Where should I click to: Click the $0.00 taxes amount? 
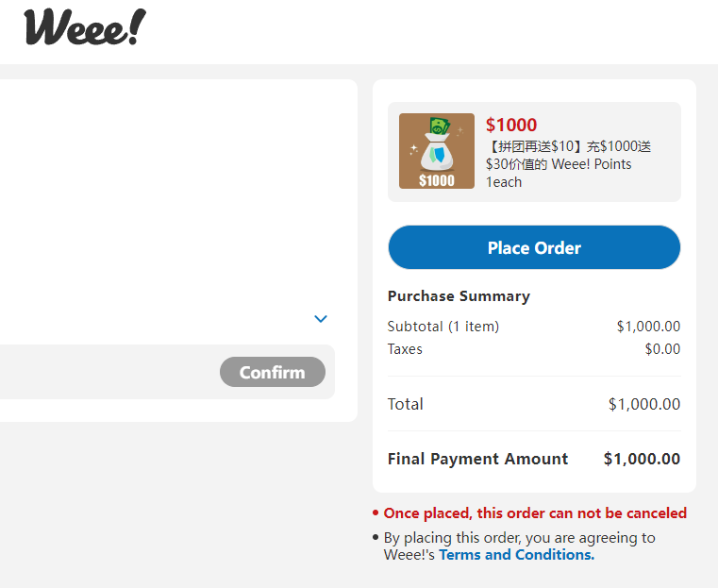[x=662, y=349]
